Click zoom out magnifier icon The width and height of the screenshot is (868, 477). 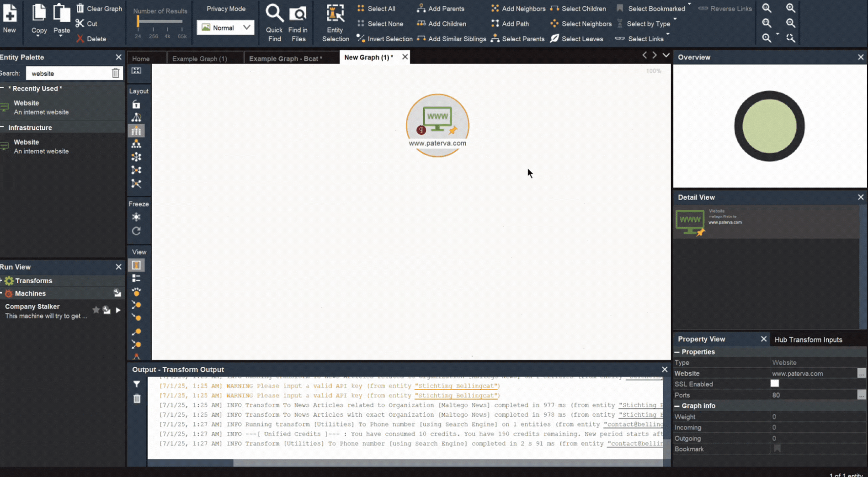(790, 23)
